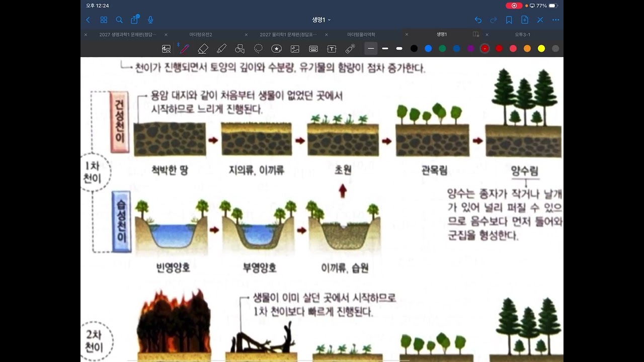This screenshot has width=644, height=362.
Task: Tap the 양수림 caption
Action: click(x=525, y=170)
